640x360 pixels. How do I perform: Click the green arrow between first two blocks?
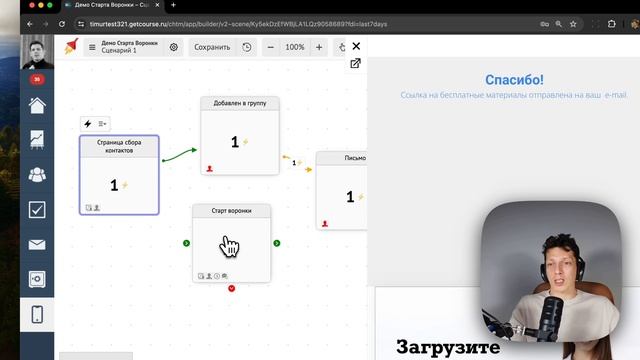pos(180,155)
